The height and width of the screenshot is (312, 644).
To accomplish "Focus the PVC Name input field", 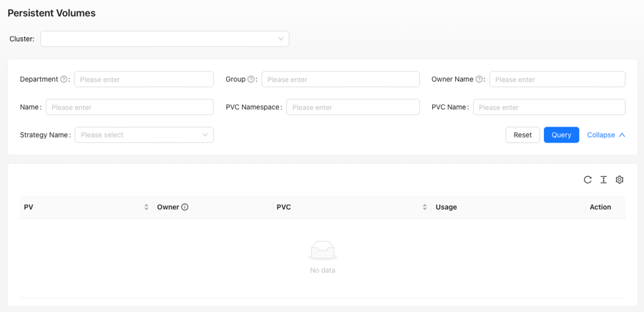I will [x=549, y=107].
